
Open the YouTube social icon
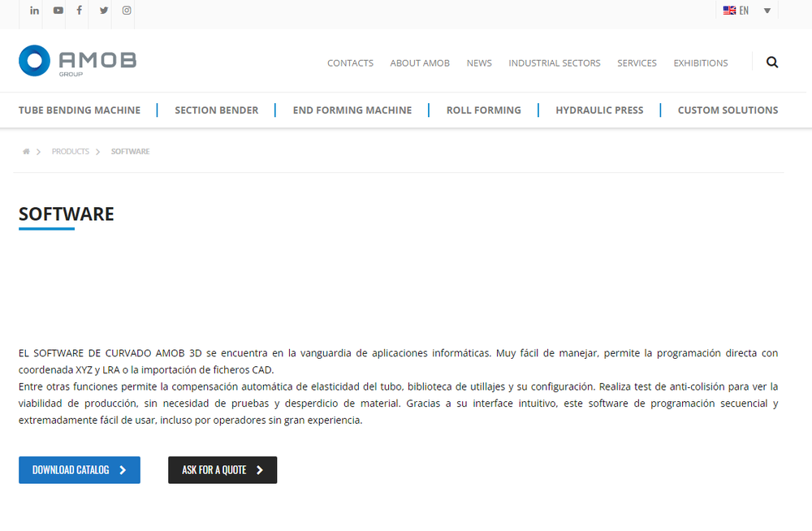(x=58, y=11)
